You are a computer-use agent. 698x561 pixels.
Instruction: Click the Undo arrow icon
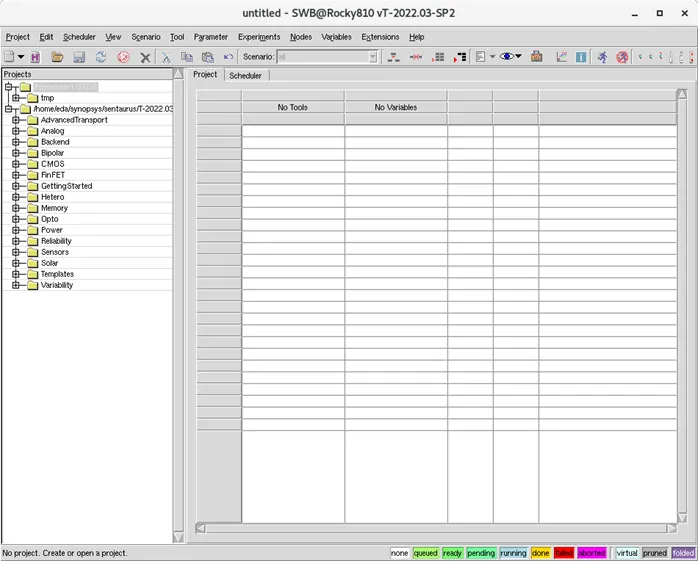click(x=228, y=57)
